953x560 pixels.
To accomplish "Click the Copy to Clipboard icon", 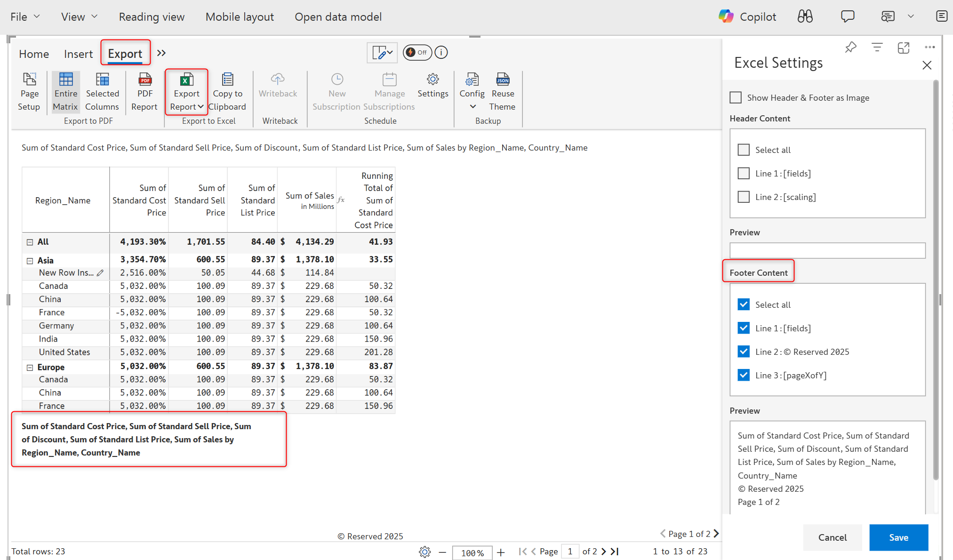I will (227, 80).
